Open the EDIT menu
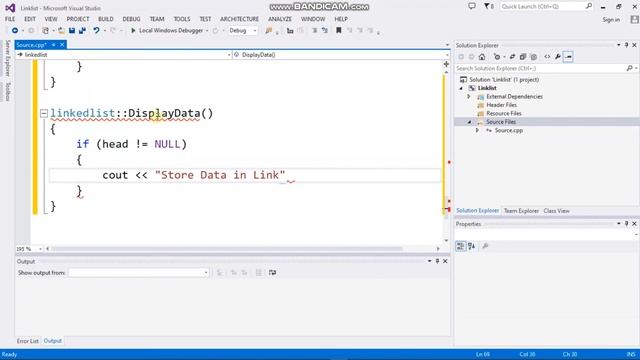The image size is (640, 360). click(x=30, y=19)
